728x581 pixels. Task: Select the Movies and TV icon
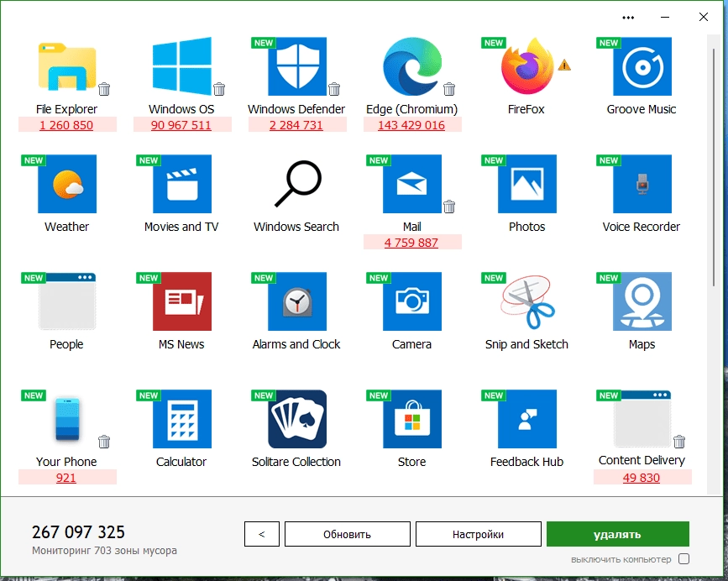coord(182,184)
